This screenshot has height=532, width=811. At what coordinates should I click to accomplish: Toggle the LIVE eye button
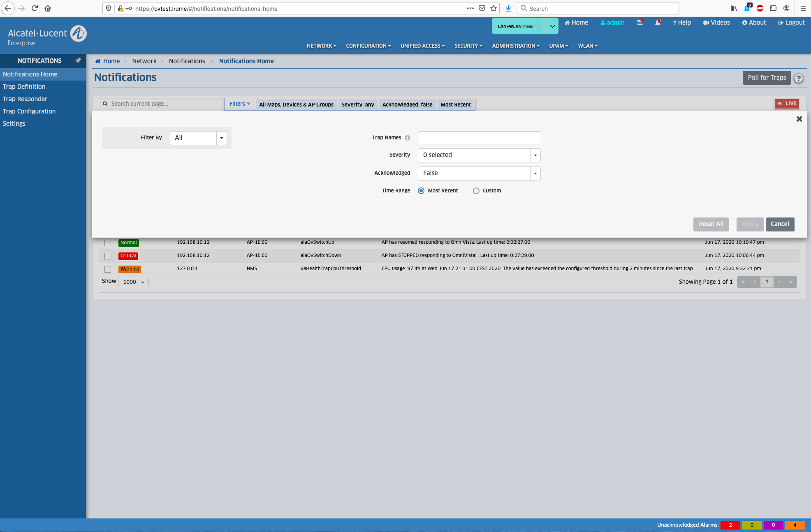(787, 104)
